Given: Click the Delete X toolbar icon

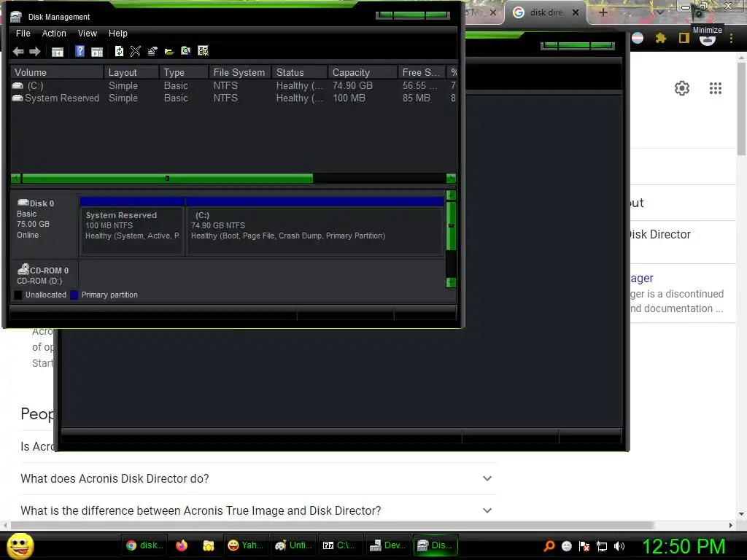Looking at the screenshot, I should (x=135, y=51).
